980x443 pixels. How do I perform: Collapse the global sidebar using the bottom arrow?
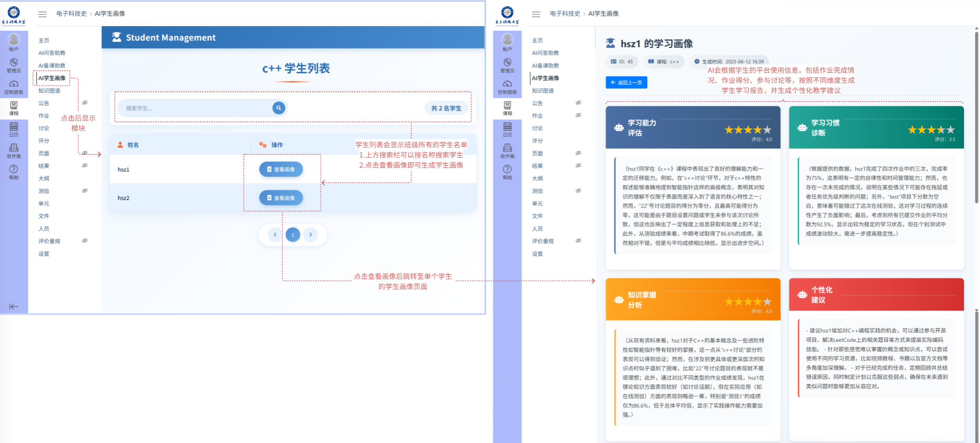pos(14,306)
